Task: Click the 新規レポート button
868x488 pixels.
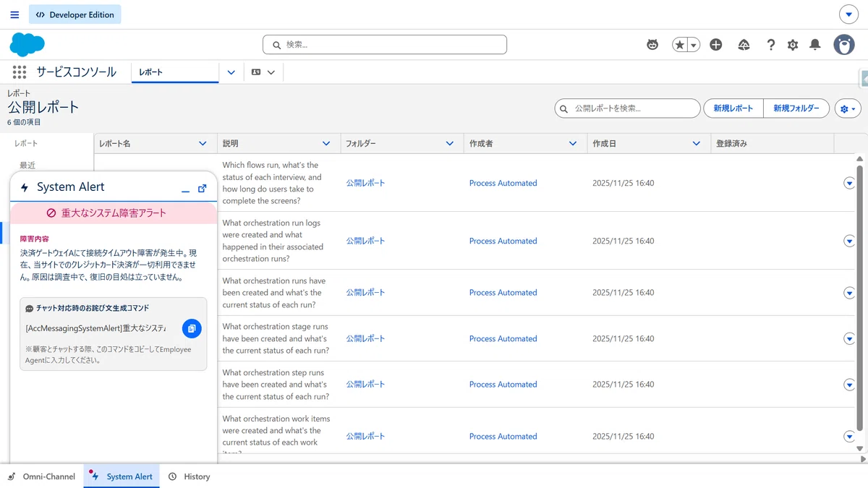Action: [x=733, y=108]
